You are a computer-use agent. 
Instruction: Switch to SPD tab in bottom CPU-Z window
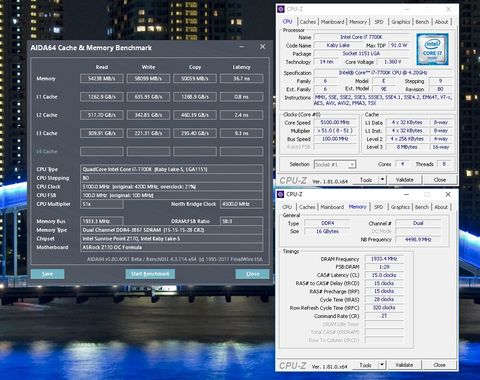379,207
